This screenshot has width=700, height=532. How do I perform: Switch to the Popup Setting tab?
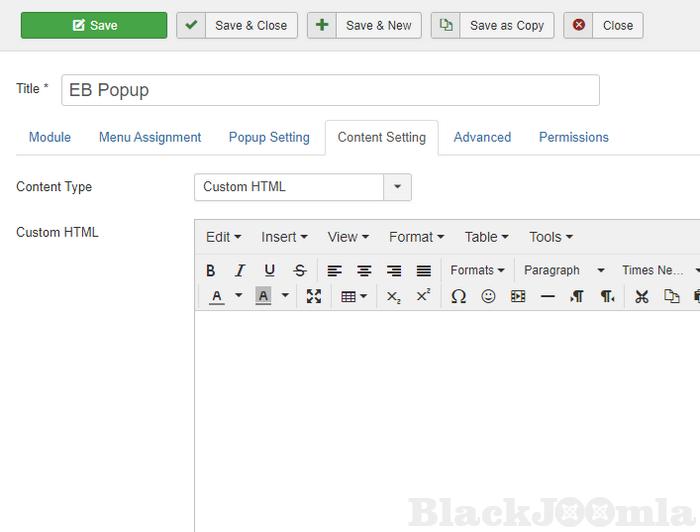point(269,137)
